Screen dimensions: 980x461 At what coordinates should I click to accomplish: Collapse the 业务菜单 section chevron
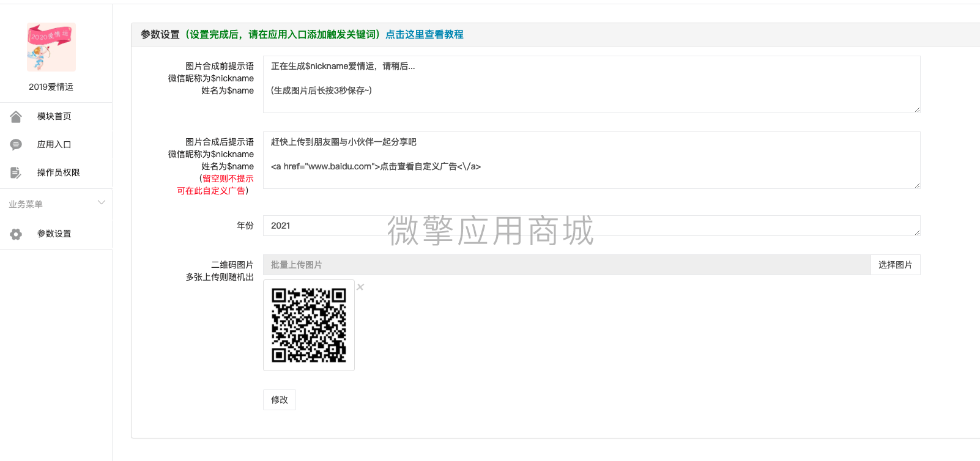point(102,202)
